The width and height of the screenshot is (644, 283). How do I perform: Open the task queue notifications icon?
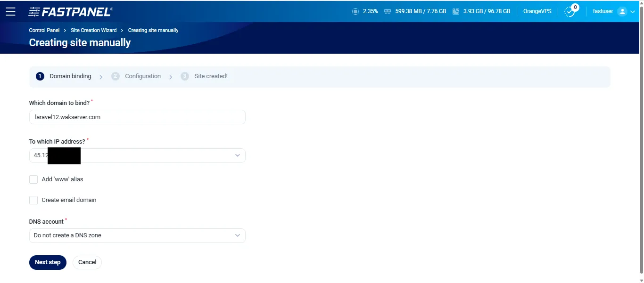570,12
